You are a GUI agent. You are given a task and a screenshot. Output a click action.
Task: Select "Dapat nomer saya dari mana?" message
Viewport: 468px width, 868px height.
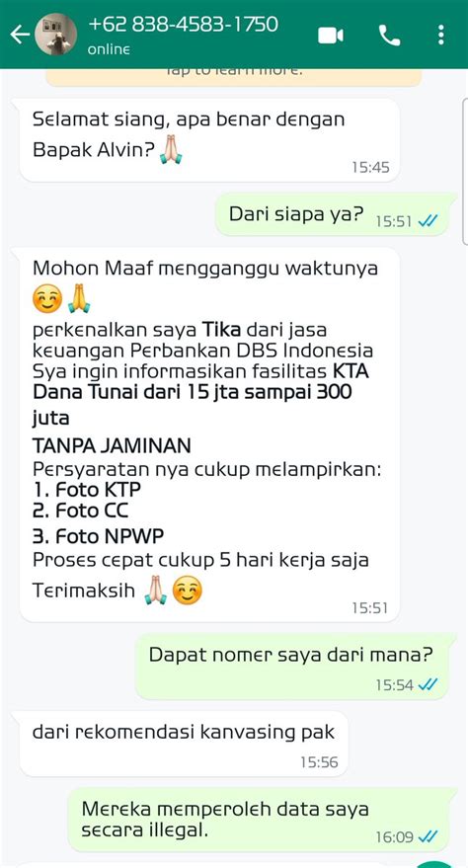pos(292,667)
